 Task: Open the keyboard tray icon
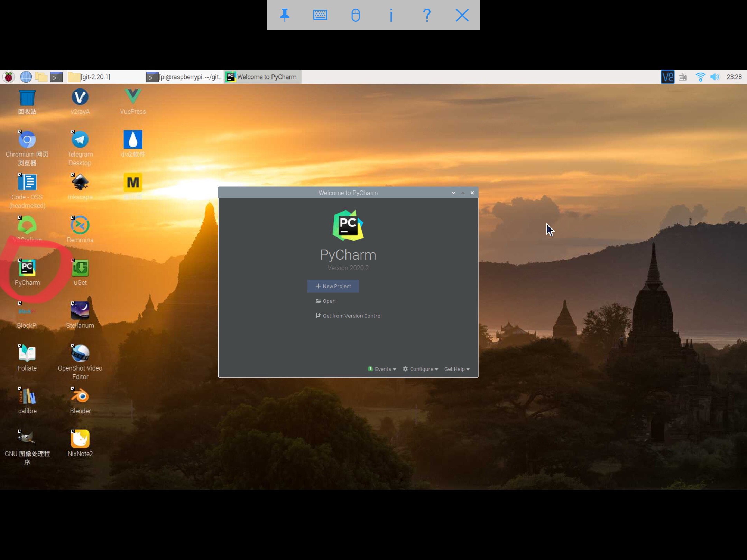683,77
